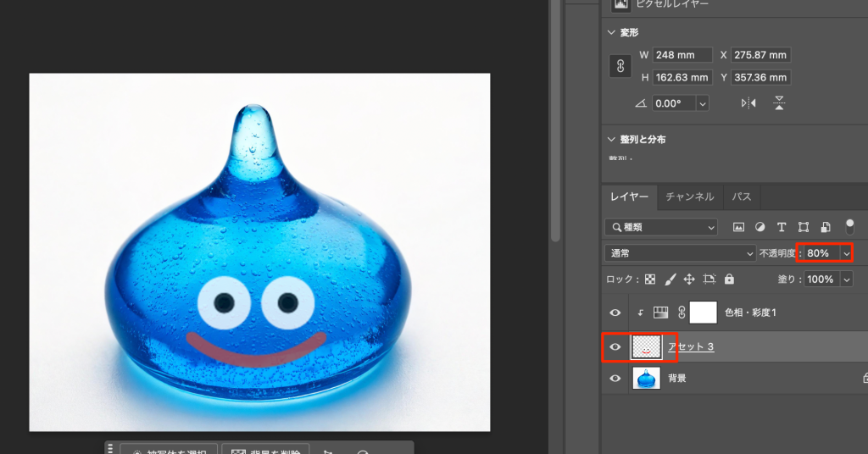Click the flip vertical icon

(779, 103)
